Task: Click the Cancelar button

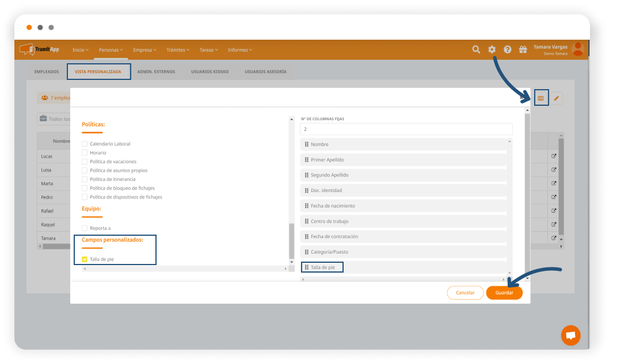Action: coord(465,293)
